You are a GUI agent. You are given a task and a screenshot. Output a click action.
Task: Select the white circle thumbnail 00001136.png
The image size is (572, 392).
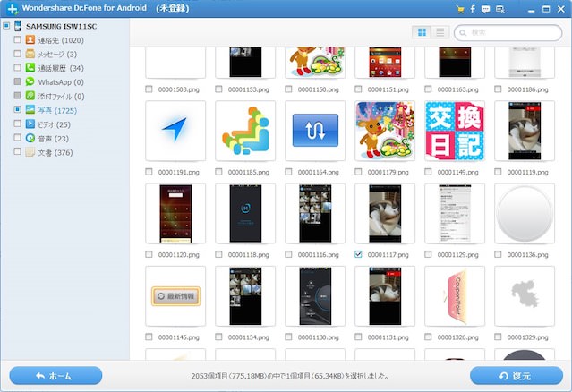click(525, 214)
